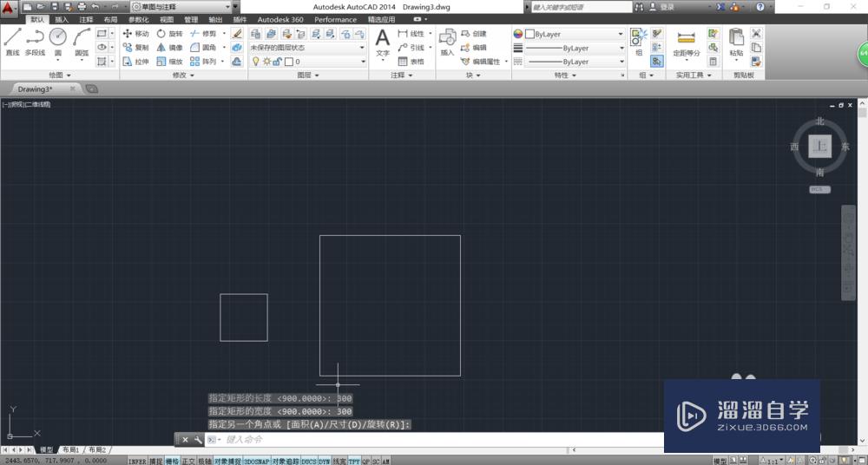Toggle 正交 ortho mode in status bar
Screen dimensions: 868x465
click(188, 462)
